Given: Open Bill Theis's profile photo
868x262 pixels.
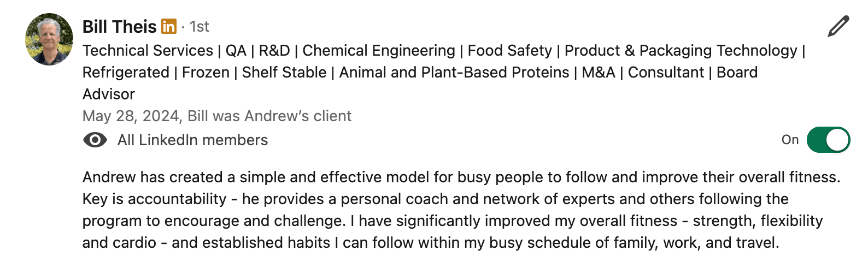Looking at the screenshot, I should pyautogui.click(x=49, y=39).
